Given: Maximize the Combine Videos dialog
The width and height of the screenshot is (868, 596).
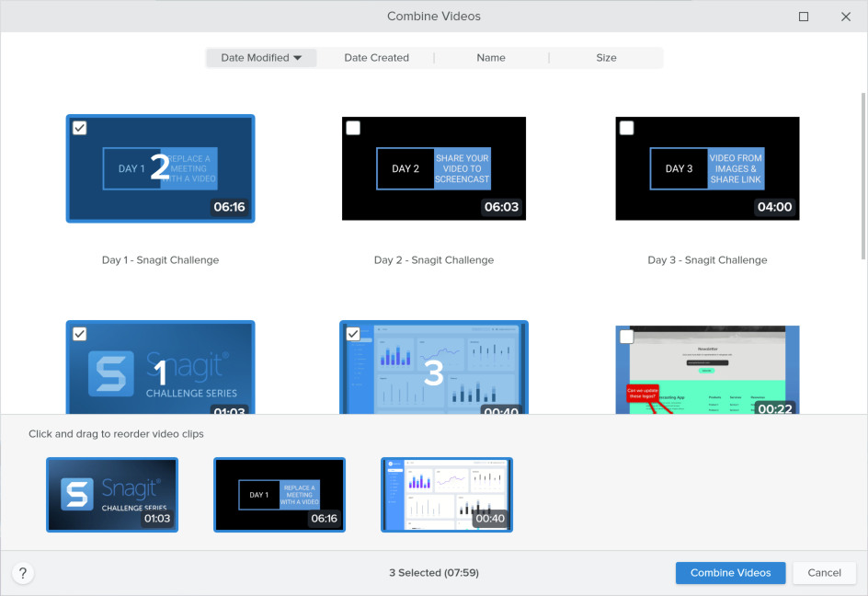Looking at the screenshot, I should click(804, 17).
